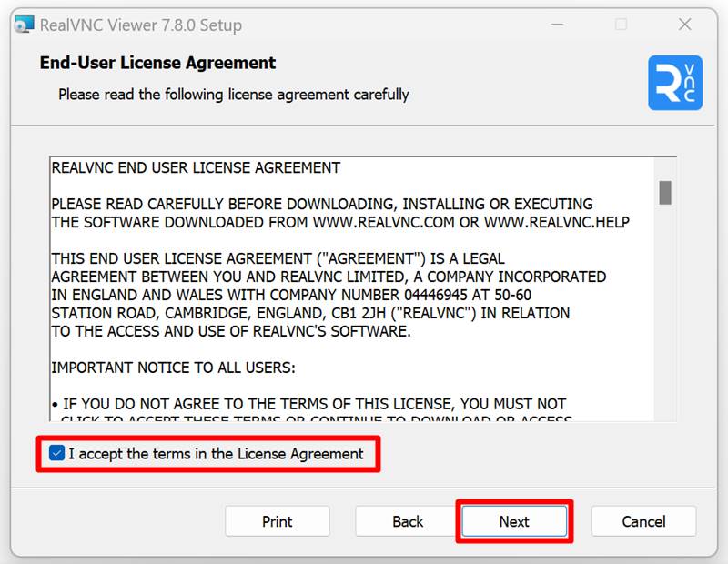This screenshot has height=564, width=728.
Task: Click the heading 'REALVNC END USER LICENSE AGREEMENT'
Action: [x=196, y=167]
